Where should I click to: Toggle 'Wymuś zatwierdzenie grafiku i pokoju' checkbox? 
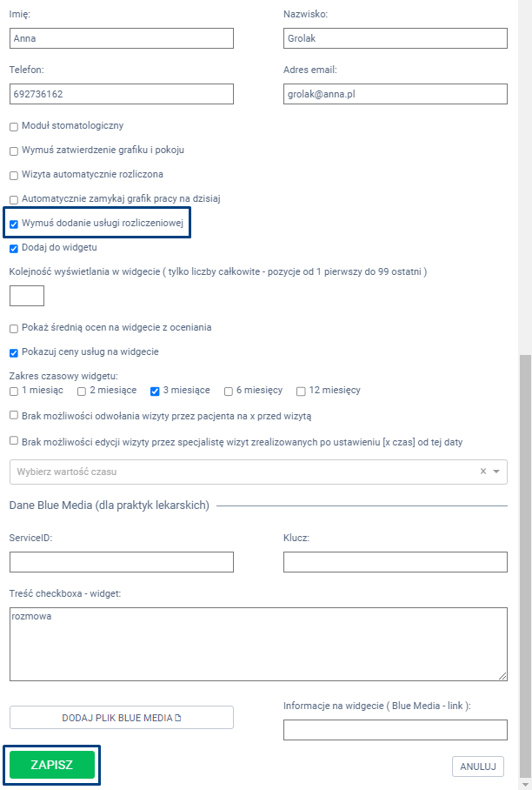tap(14, 151)
